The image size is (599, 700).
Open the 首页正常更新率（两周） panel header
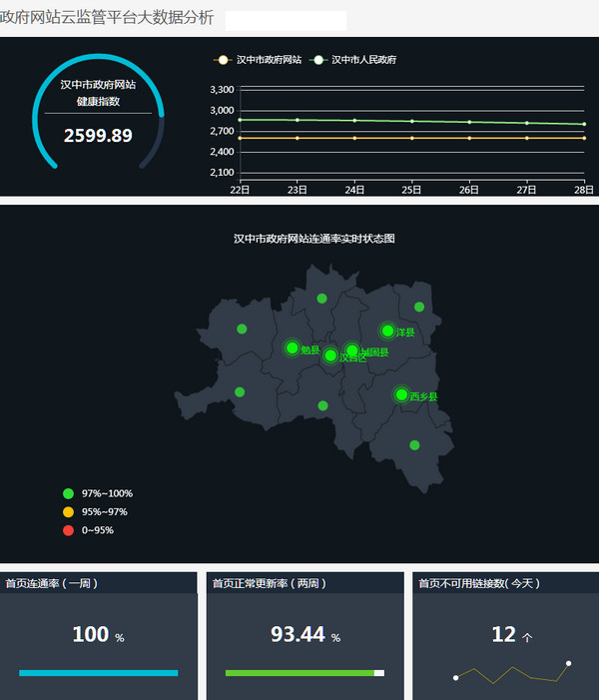304,583
